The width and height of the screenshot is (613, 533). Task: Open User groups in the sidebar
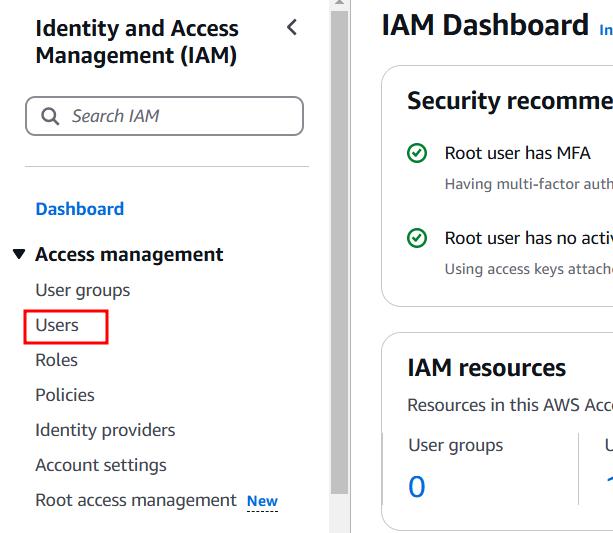(83, 290)
